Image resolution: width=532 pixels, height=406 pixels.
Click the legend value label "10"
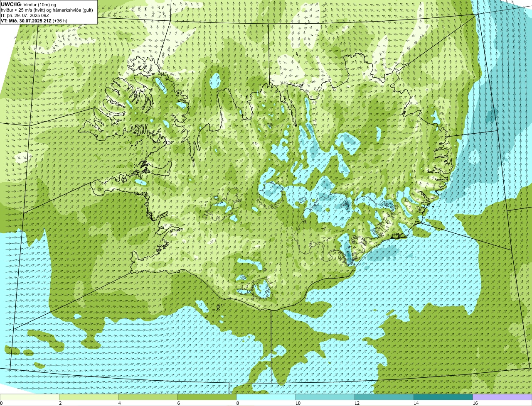click(x=298, y=403)
